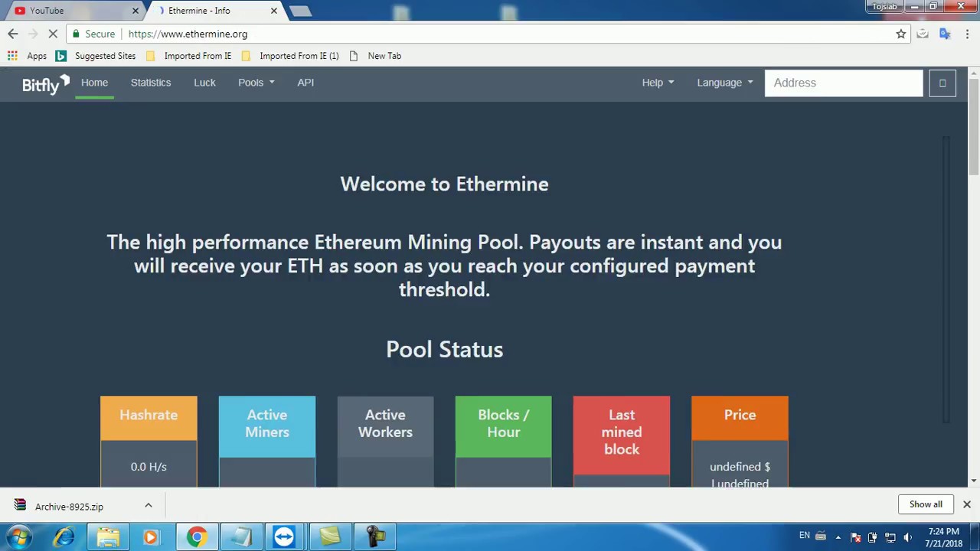Viewport: 980px width, 551px height.
Task: Close the Ethermine - Info tab
Action: (x=273, y=11)
